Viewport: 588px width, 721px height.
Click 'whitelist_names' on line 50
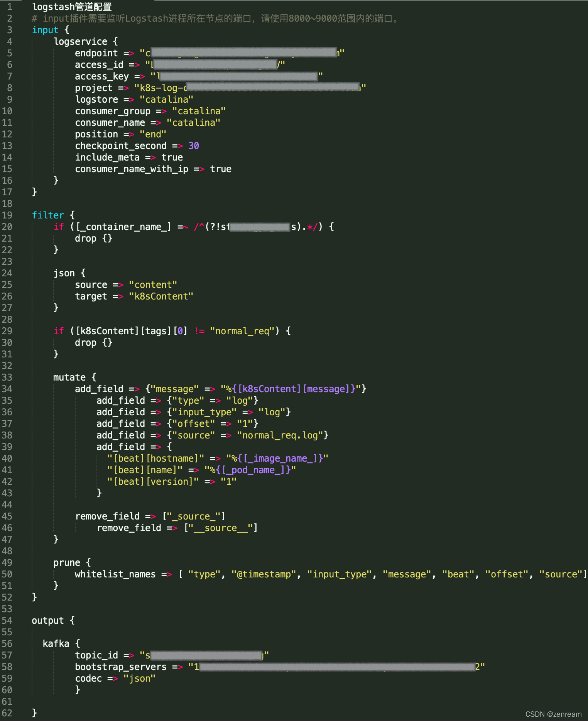115,574
